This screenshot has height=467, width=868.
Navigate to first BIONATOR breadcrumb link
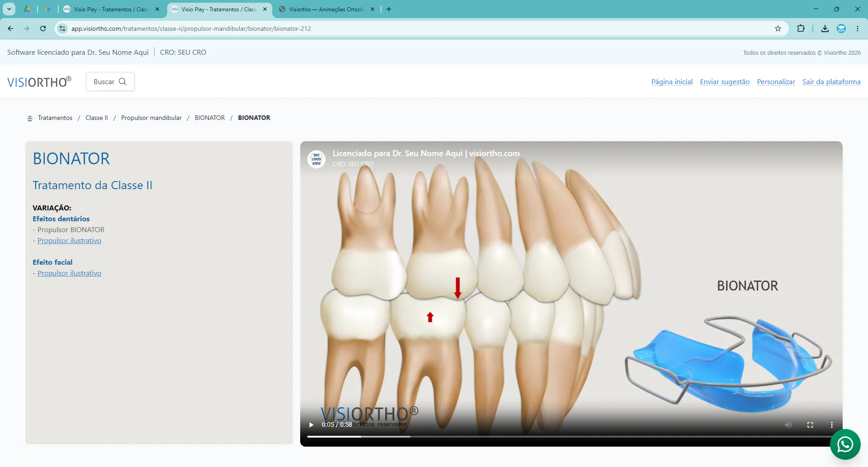(210, 118)
